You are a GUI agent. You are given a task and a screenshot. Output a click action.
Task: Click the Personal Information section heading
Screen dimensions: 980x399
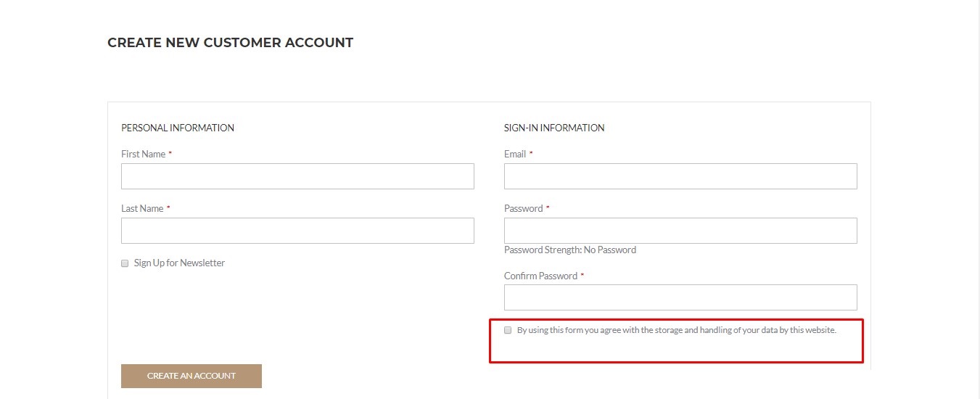pyautogui.click(x=178, y=128)
